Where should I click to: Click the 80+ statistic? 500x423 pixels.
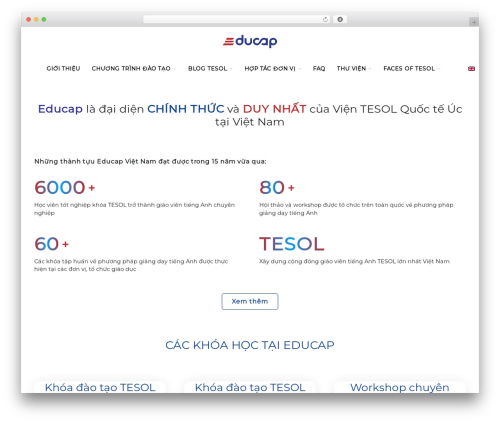point(277,187)
